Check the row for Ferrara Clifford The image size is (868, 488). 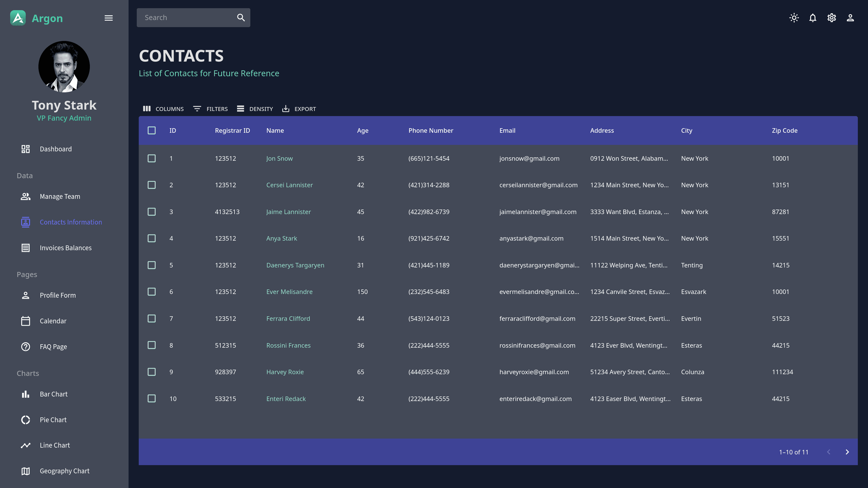(x=152, y=319)
